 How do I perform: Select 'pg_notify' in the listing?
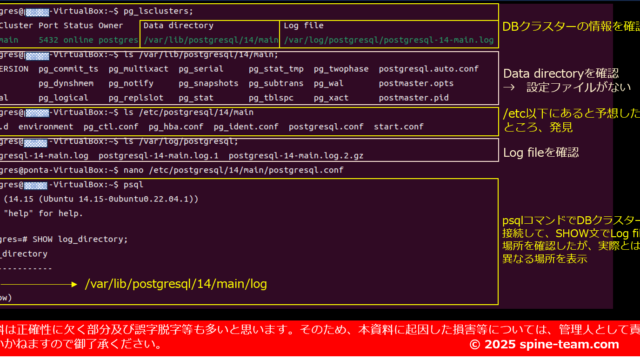click(x=131, y=83)
